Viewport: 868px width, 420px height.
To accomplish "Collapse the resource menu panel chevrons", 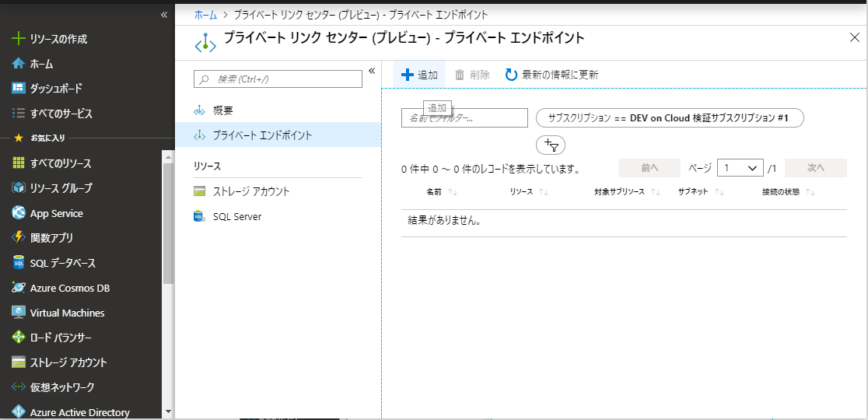I will [x=372, y=70].
